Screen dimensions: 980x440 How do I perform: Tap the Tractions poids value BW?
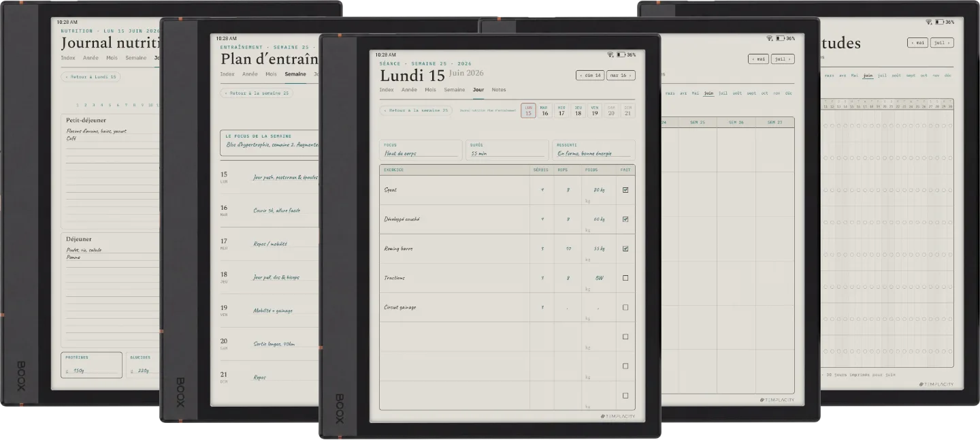600,278
